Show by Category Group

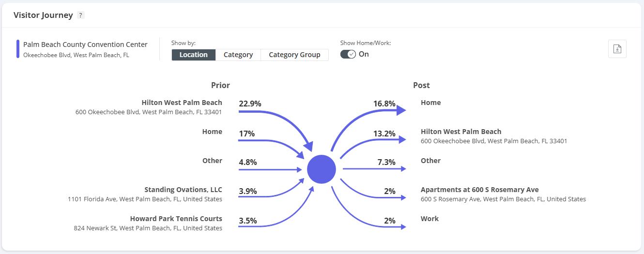click(294, 55)
